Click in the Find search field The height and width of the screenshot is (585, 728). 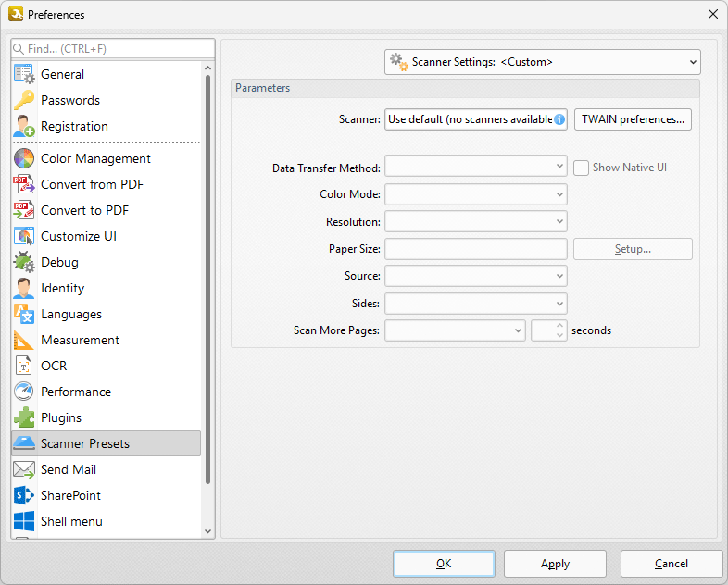(x=113, y=49)
